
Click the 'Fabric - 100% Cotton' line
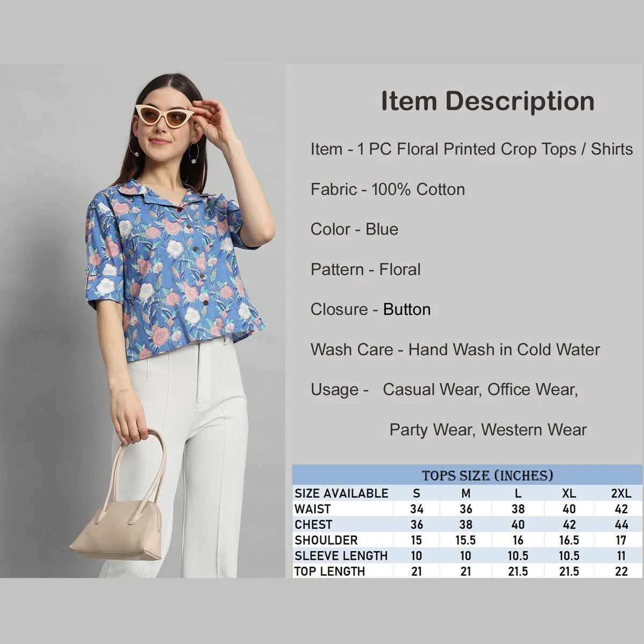[x=387, y=189]
